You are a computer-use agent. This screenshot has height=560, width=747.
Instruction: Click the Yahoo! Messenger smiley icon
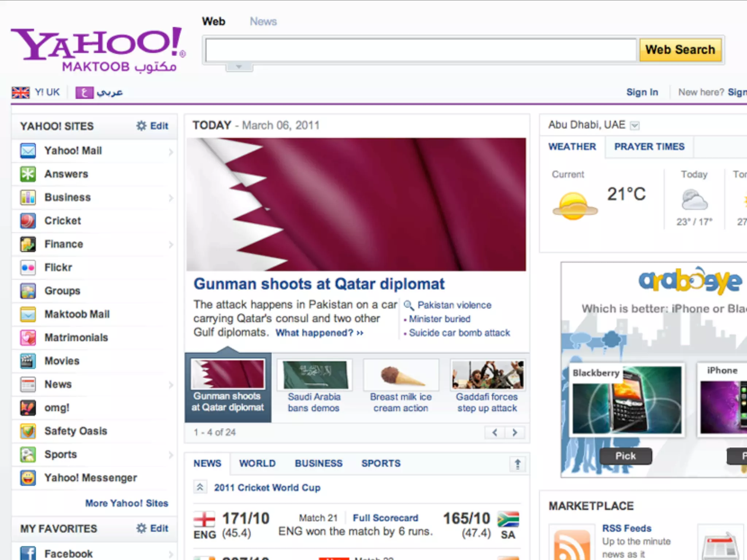[28, 478]
